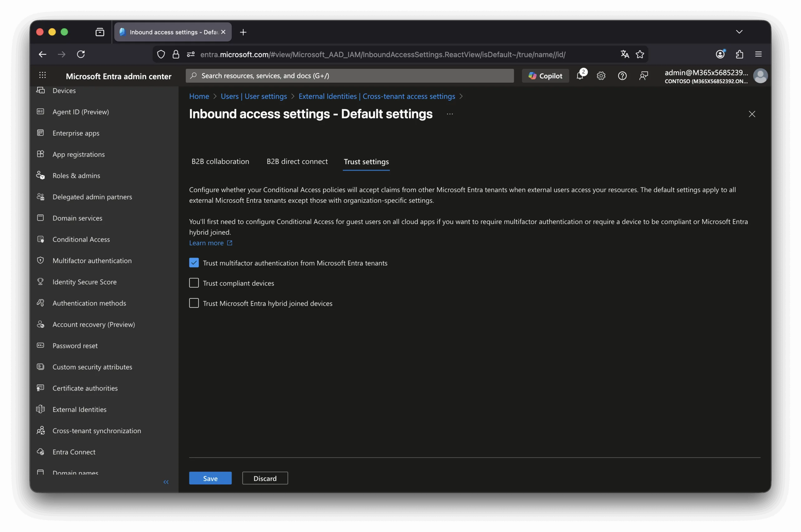Switch to the B2B collaboration tab
The image size is (801, 532).
(220, 161)
